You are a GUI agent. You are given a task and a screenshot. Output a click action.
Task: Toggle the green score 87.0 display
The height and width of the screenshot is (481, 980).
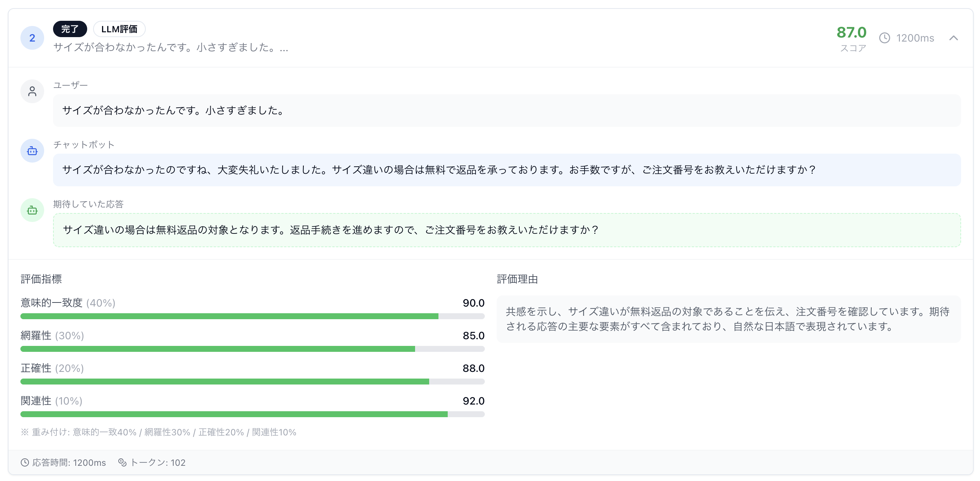click(x=852, y=33)
